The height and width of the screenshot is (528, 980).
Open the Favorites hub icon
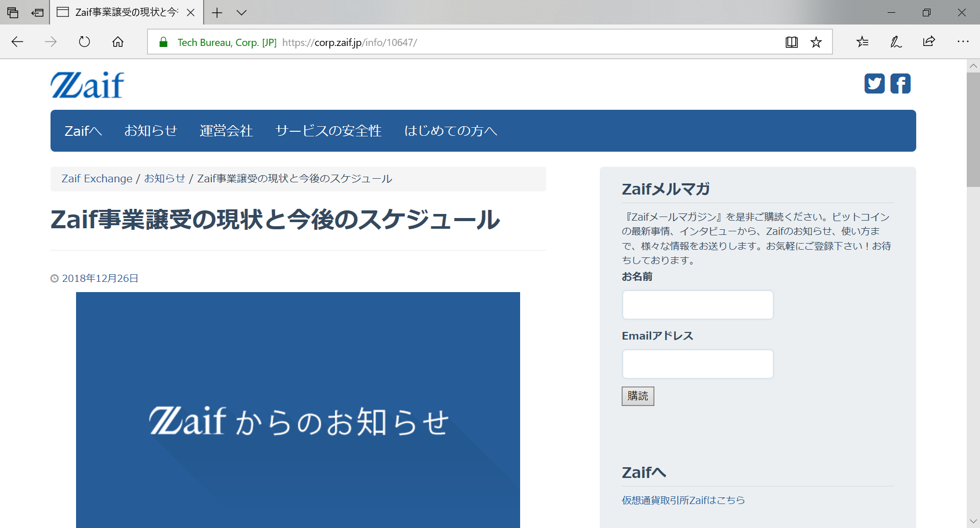[x=863, y=42]
